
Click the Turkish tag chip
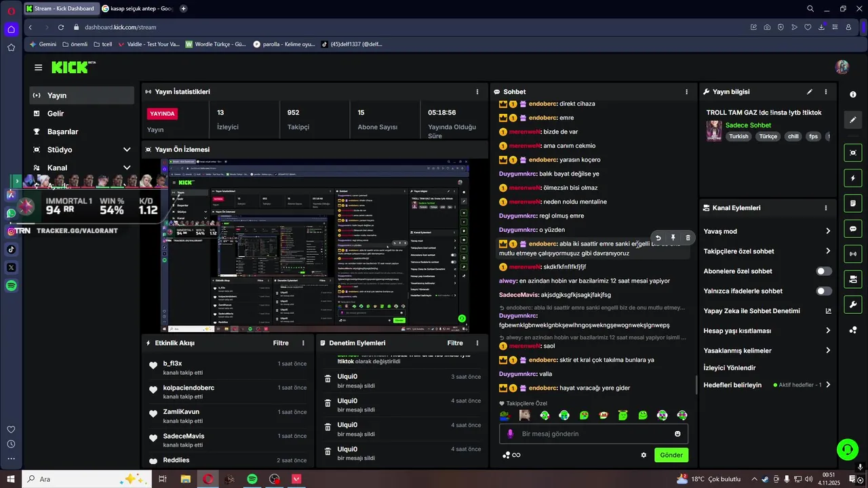[738, 136]
